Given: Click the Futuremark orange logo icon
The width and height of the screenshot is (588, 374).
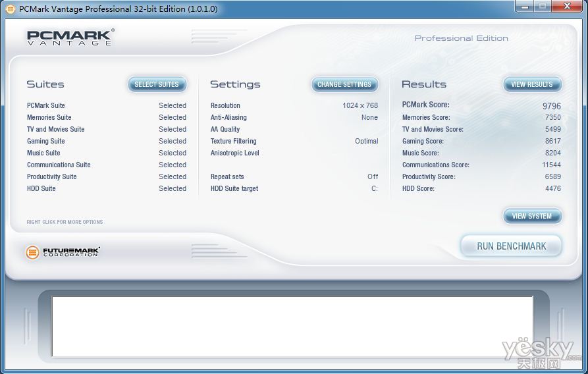Looking at the screenshot, I should [x=32, y=252].
